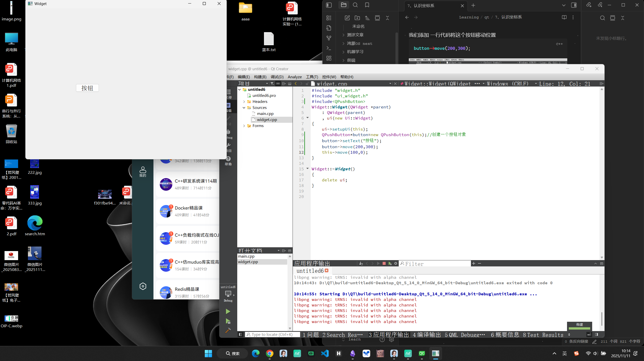Switch to the 4 编译输出 output tab
Image resolution: width=644 pixels, height=361 pixels.
click(x=427, y=335)
